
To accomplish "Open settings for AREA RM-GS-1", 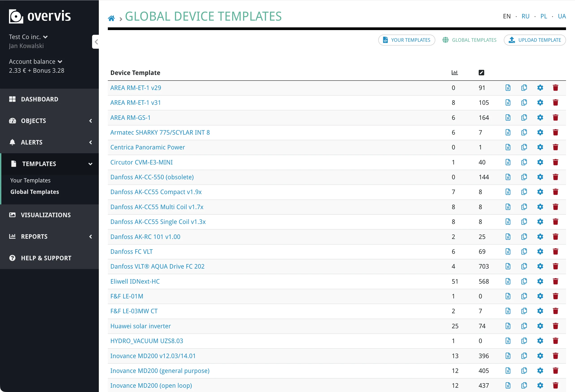I will pyautogui.click(x=540, y=117).
